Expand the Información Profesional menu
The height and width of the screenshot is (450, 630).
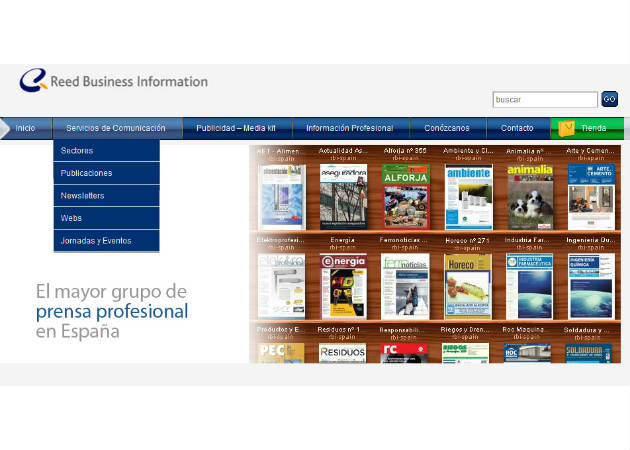point(350,128)
